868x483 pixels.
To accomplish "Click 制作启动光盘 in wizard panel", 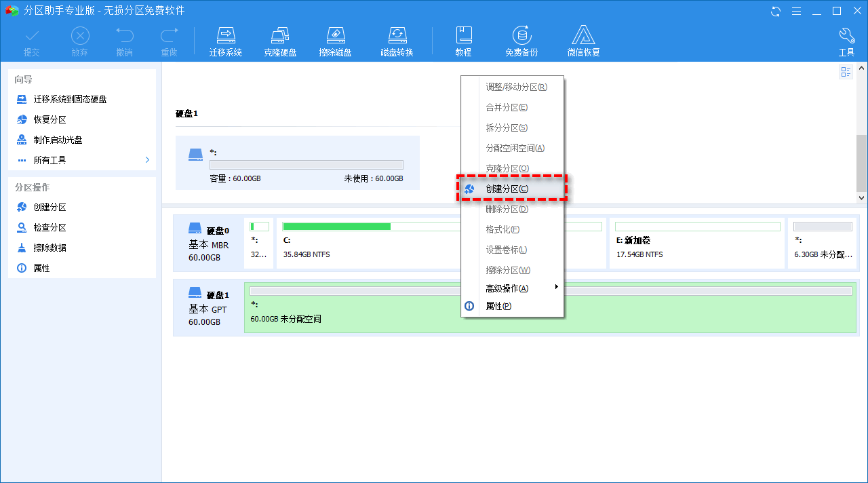I will click(x=58, y=140).
